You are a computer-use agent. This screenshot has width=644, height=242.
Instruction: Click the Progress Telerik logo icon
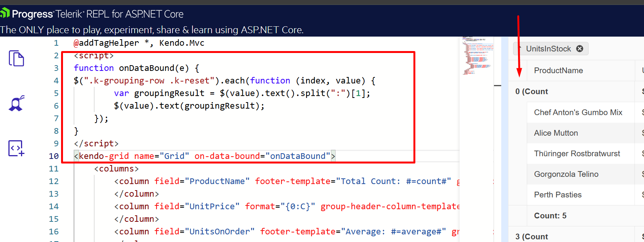click(5, 13)
